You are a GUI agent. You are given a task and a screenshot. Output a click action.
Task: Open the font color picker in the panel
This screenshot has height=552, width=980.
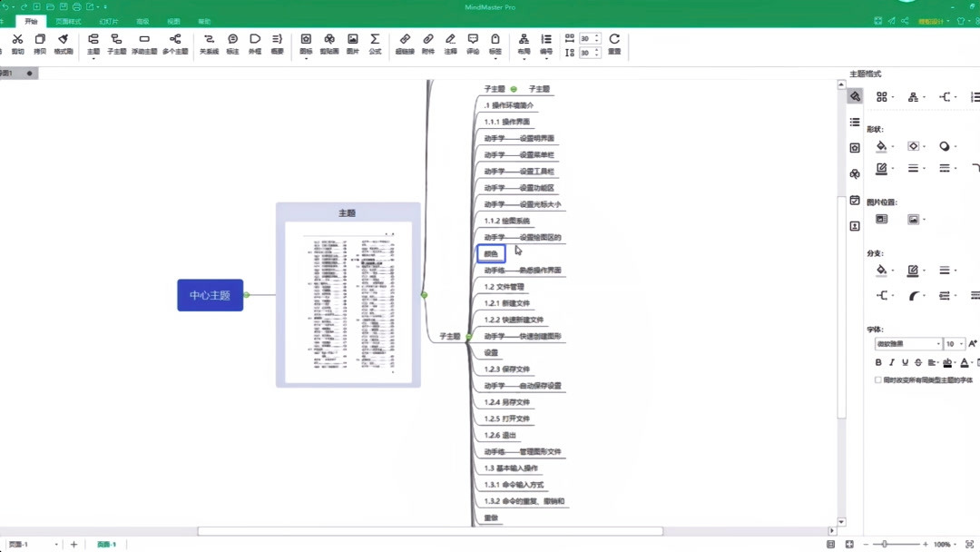point(963,363)
